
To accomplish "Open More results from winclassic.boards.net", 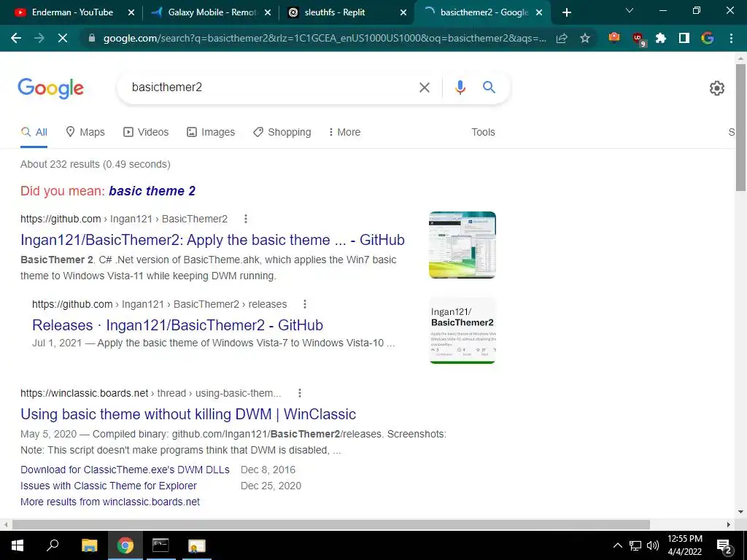I will [x=110, y=502].
